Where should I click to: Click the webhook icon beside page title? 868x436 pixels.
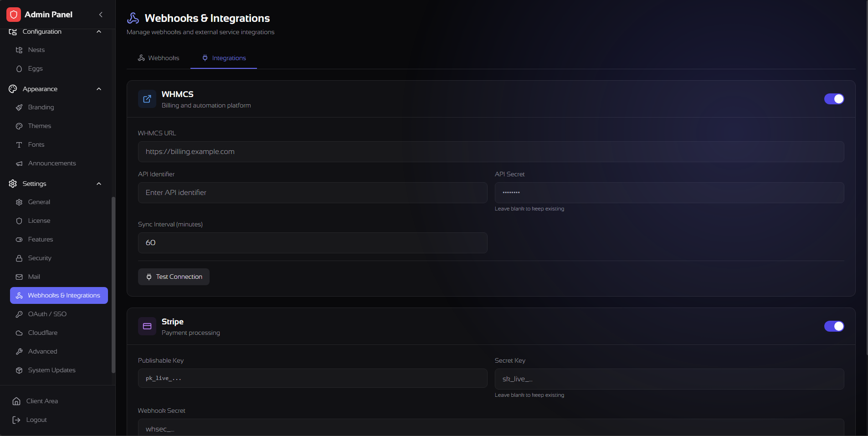(x=133, y=18)
